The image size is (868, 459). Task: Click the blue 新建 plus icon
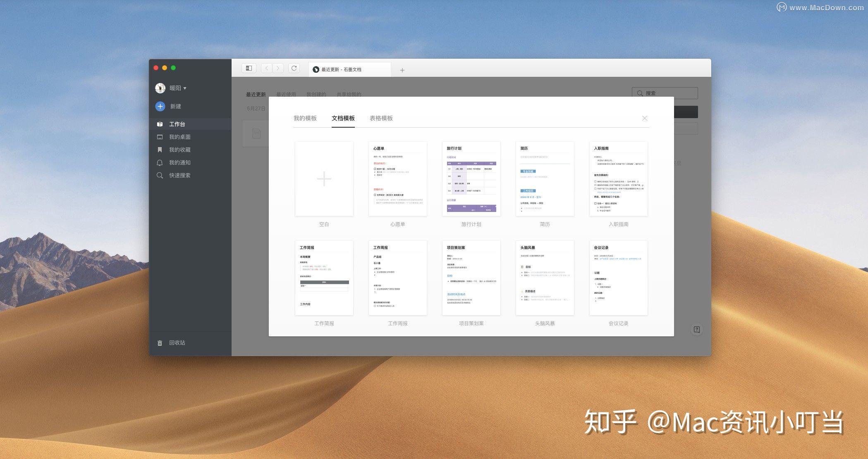[160, 106]
